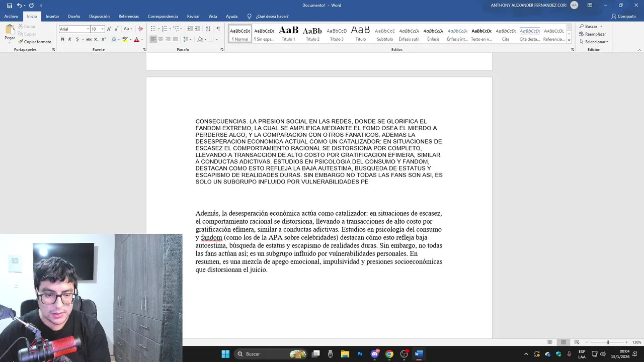Open File Explorer from the taskbar
644x362 pixels.
(x=345, y=354)
